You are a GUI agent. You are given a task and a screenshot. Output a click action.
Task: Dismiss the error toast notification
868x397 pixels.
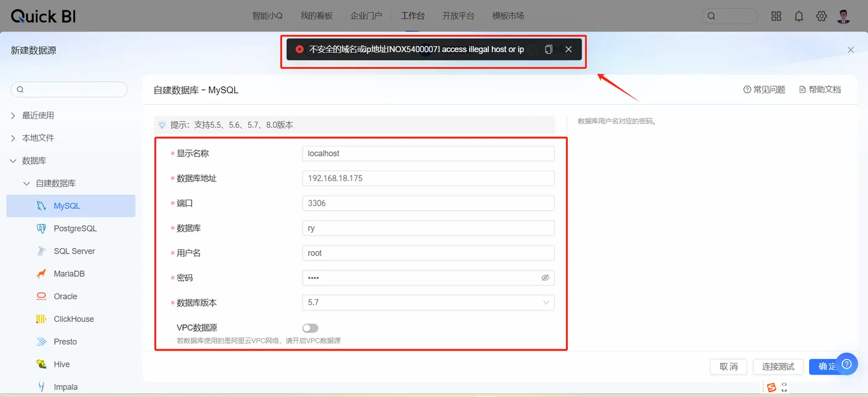point(569,49)
